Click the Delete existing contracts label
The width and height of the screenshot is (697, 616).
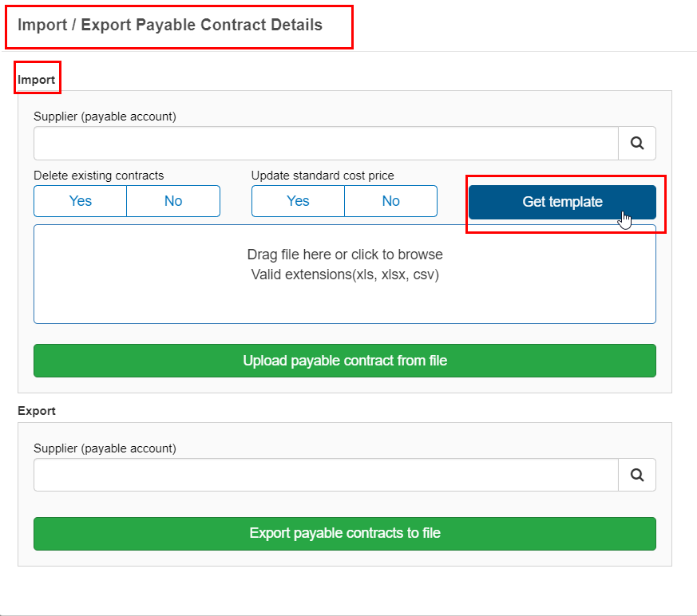point(99,176)
